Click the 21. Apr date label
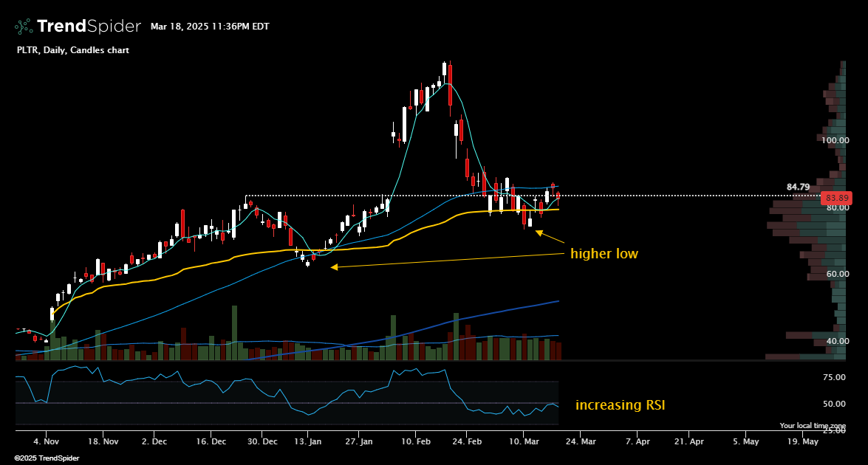The width and height of the screenshot is (868, 465). [688, 441]
